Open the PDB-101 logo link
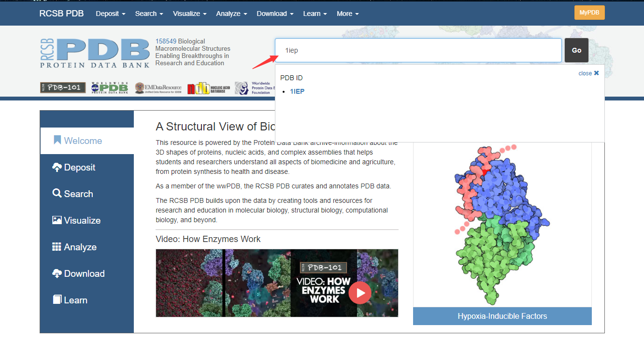The height and width of the screenshot is (342, 644). click(63, 87)
